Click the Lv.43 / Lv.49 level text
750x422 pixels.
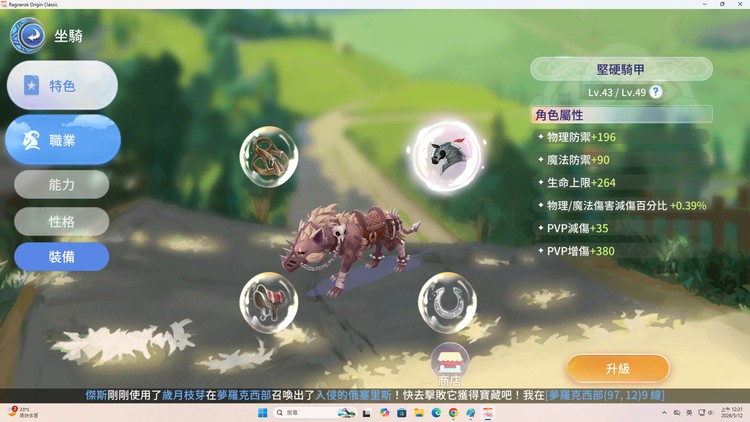617,92
